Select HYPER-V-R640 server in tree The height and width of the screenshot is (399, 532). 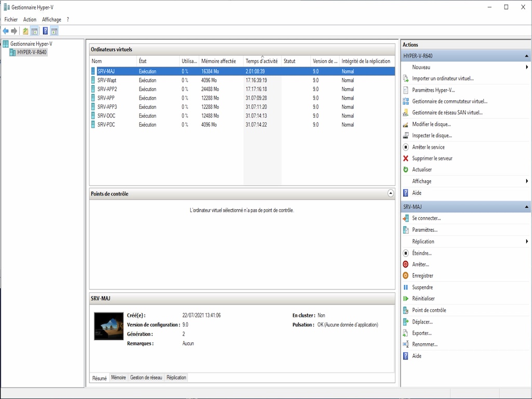(31, 52)
